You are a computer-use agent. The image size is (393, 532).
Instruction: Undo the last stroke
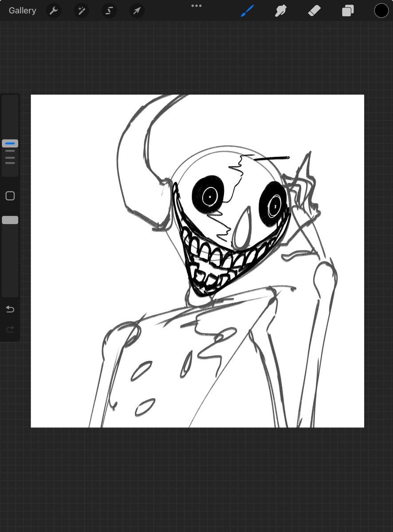point(10,309)
